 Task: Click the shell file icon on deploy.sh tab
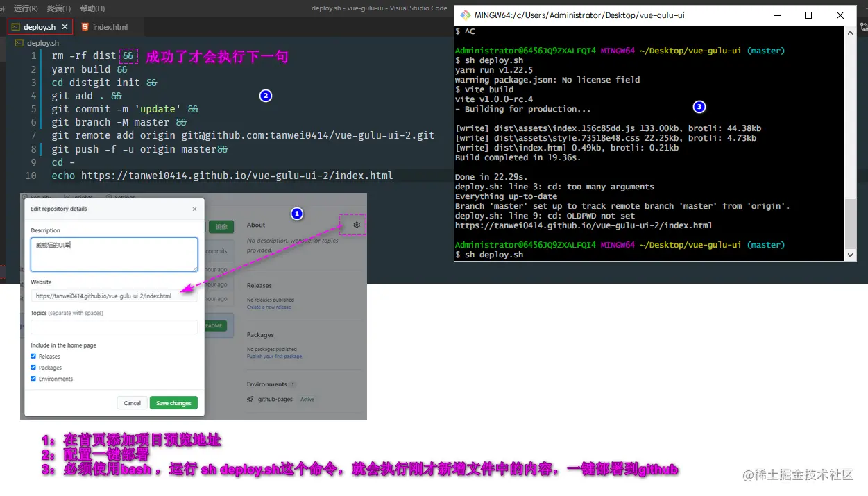tap(16, 27)
